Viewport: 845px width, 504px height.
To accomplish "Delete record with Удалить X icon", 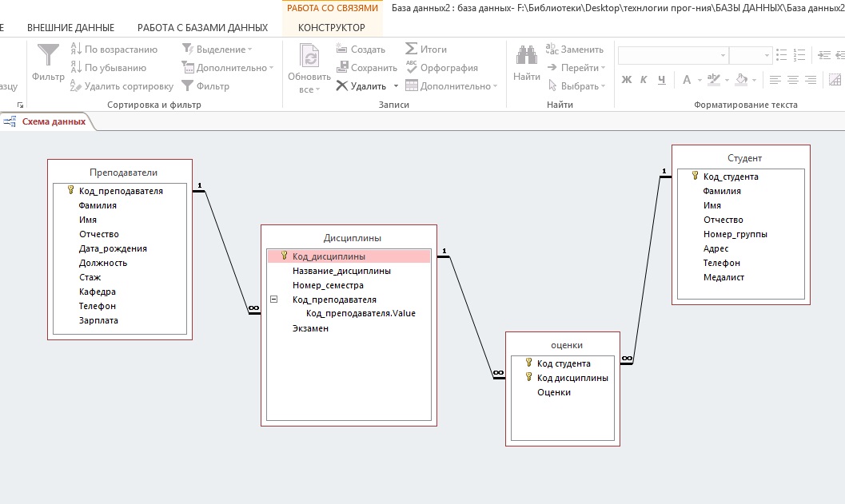I will pos(342,86).
